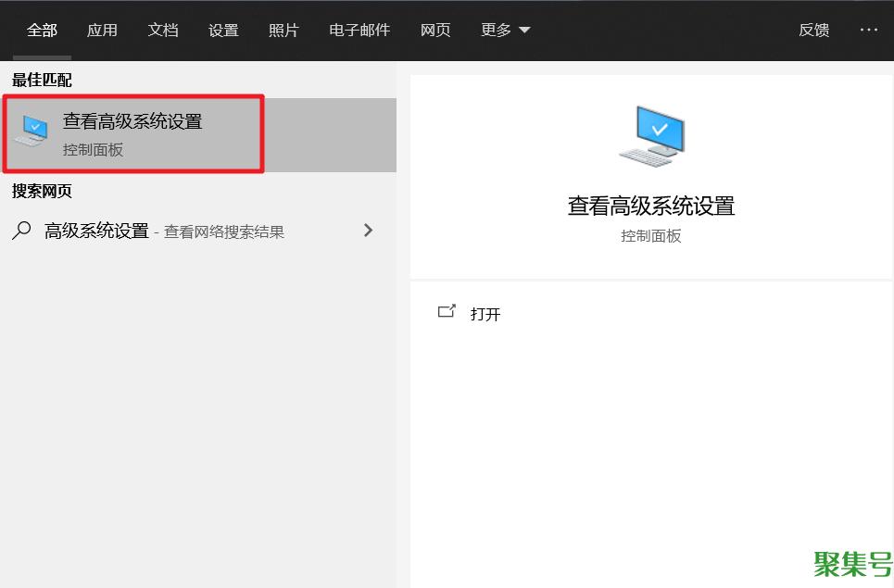Switch to the 全部 tab
The width and height of the screenshot is (894, 588).
click(42, 31)
